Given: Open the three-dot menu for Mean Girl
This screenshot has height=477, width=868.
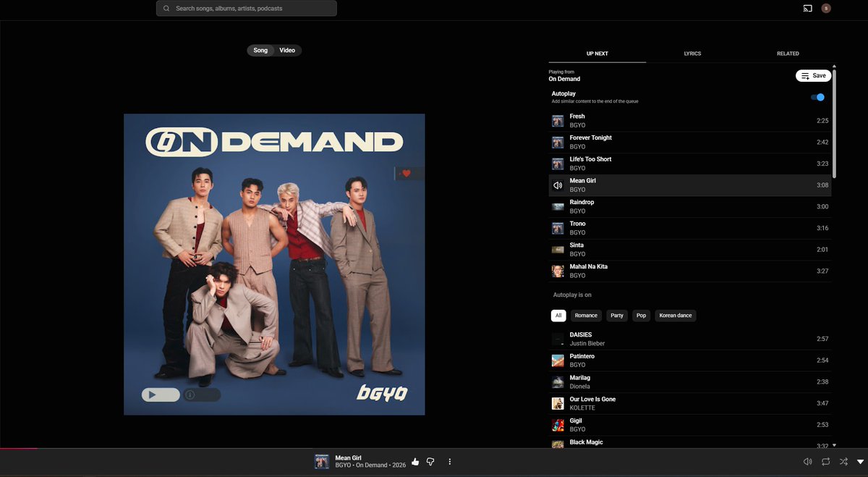Looking at the screenshot, I should tap(450, 462).
